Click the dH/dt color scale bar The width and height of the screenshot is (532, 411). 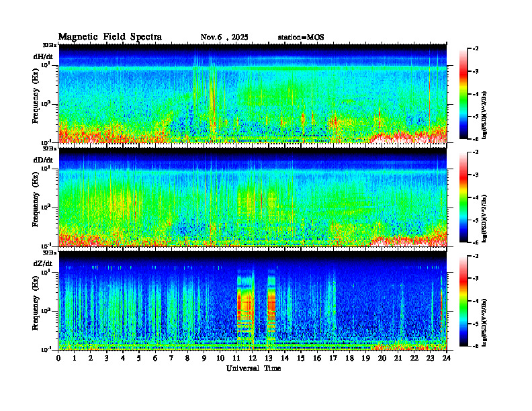coord(463,94)
